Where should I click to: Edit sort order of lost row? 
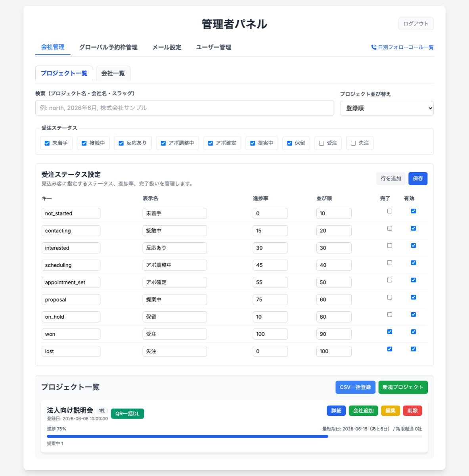334,351
